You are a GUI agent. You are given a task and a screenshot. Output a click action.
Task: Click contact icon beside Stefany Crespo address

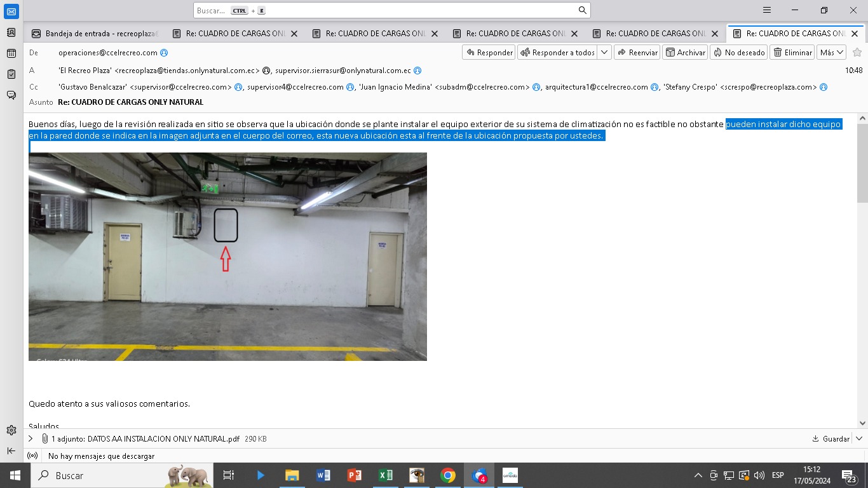click(824, 87)
